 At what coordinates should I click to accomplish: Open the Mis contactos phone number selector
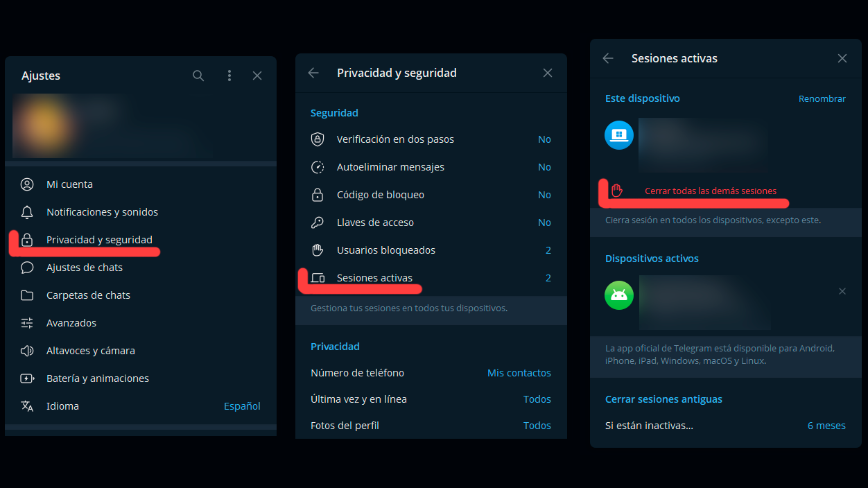pos(519,372)
